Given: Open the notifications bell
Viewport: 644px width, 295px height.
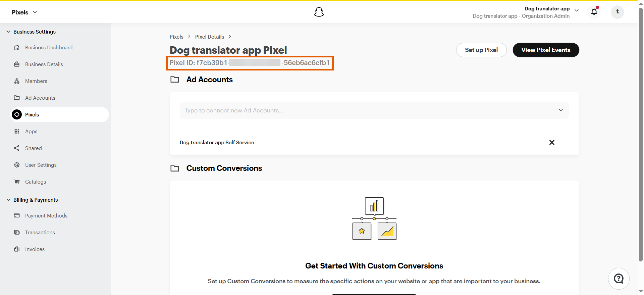Looking at the screenshot, I should click(594, 12).
